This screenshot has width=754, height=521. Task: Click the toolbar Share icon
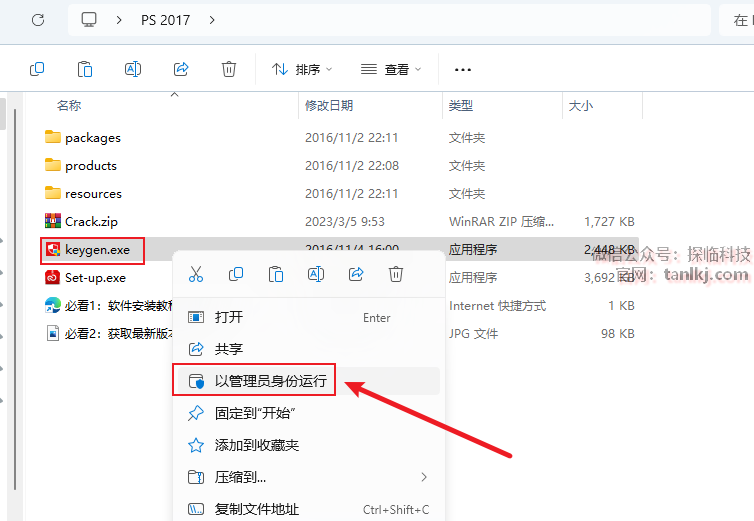point(181,69)
